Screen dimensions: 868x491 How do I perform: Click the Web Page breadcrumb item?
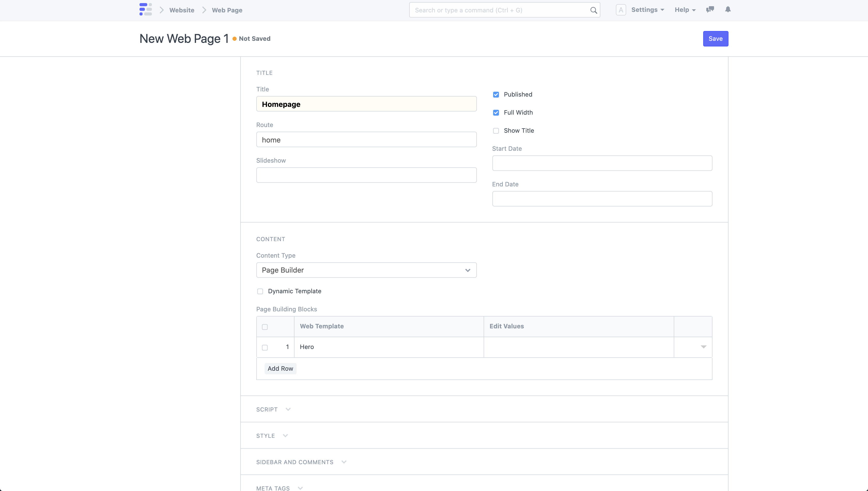pyautogui.click(x=227, y=10)
